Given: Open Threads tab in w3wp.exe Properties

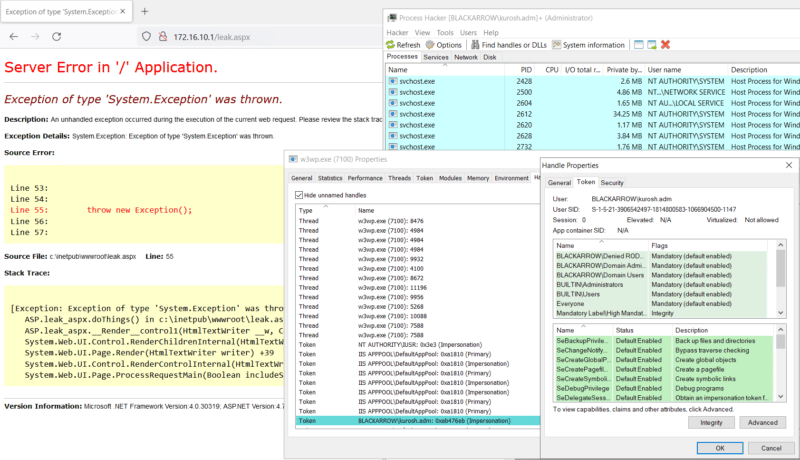Looking at the screenshot, I should [399, 178].
